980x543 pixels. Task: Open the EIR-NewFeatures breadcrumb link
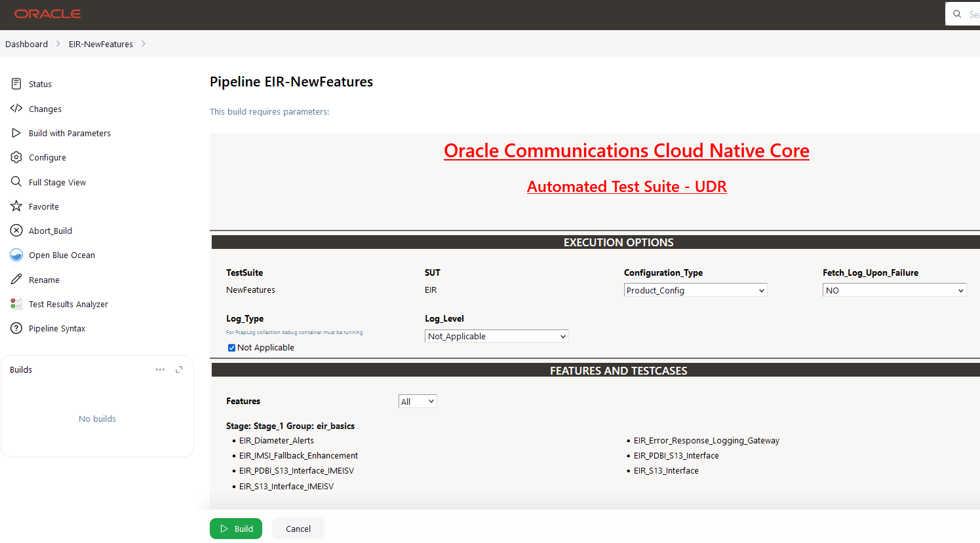click(101, 44)
